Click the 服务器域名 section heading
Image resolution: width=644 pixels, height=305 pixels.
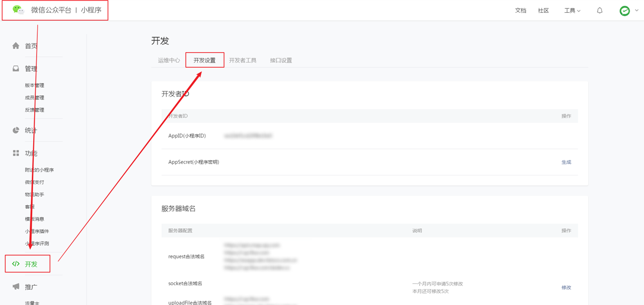pos(179,209)
